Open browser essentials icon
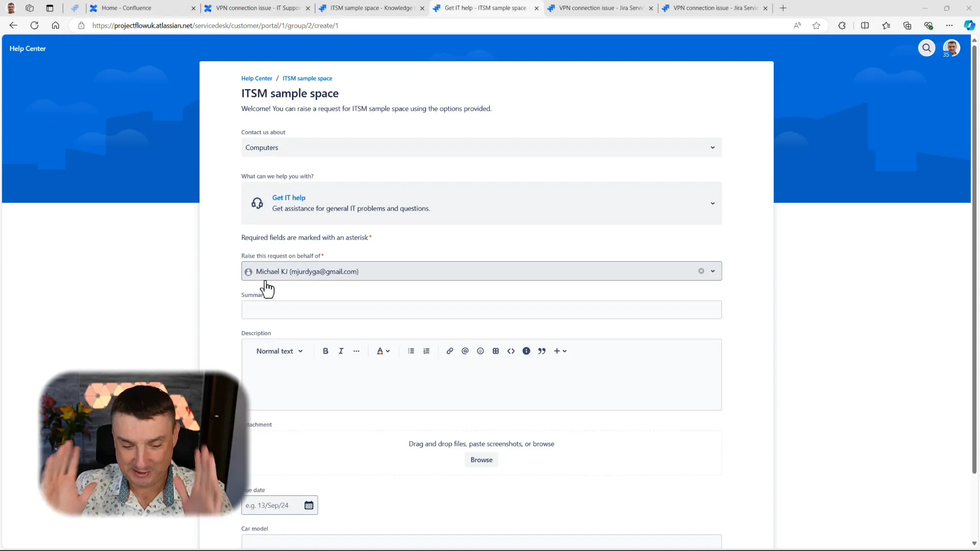Screen dimensions: 980x551 click(928, 26)
